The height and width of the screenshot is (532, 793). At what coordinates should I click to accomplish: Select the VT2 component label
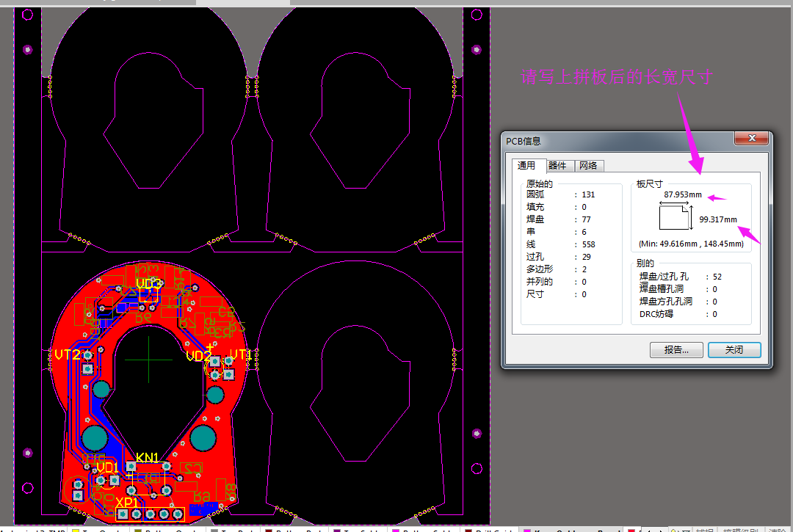pos(68,354)
